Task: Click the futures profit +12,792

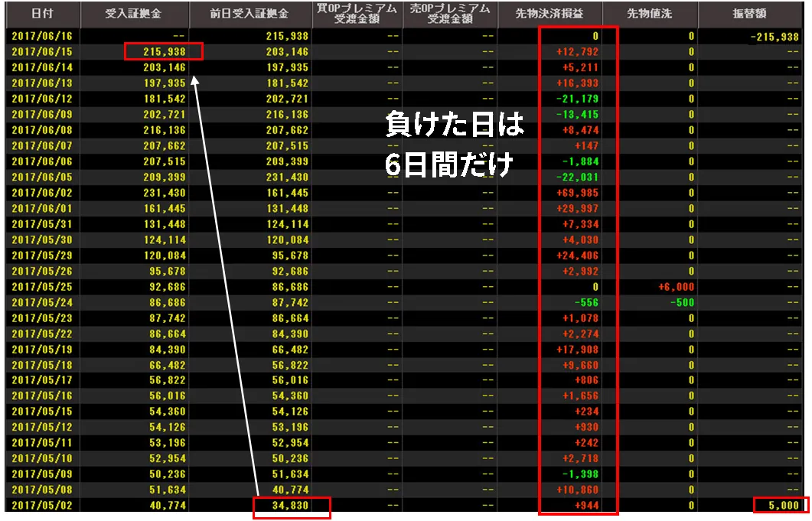Action: pyautogui.click(x=577, y=52)
